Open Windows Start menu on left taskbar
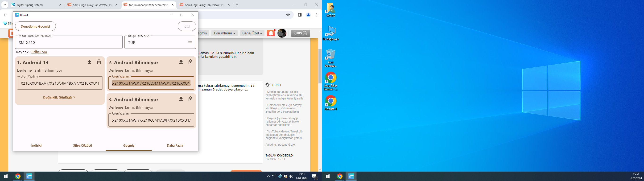644x181 pixels. coord(6,176)
